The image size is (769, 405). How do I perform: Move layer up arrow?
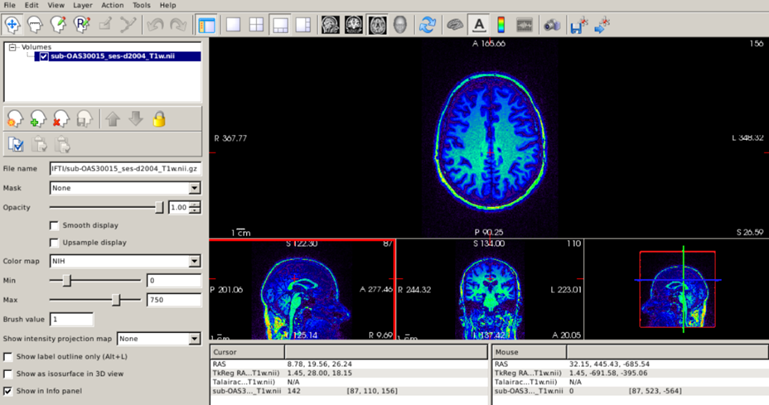coord(113,119)
